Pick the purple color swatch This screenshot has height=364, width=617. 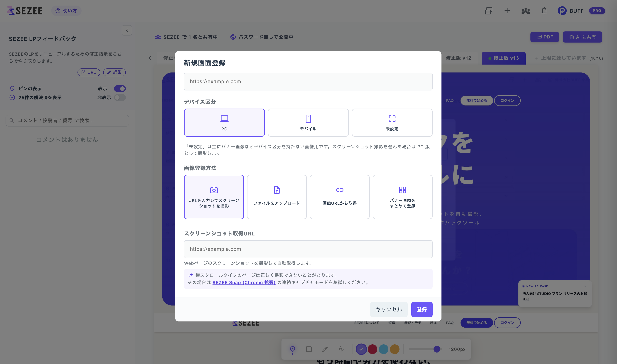coord(361,349)
